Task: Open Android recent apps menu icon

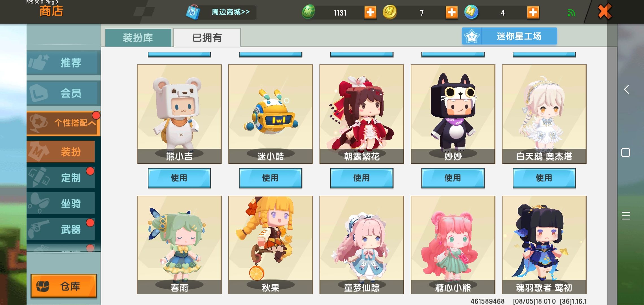Action: (x=626, y=215)
